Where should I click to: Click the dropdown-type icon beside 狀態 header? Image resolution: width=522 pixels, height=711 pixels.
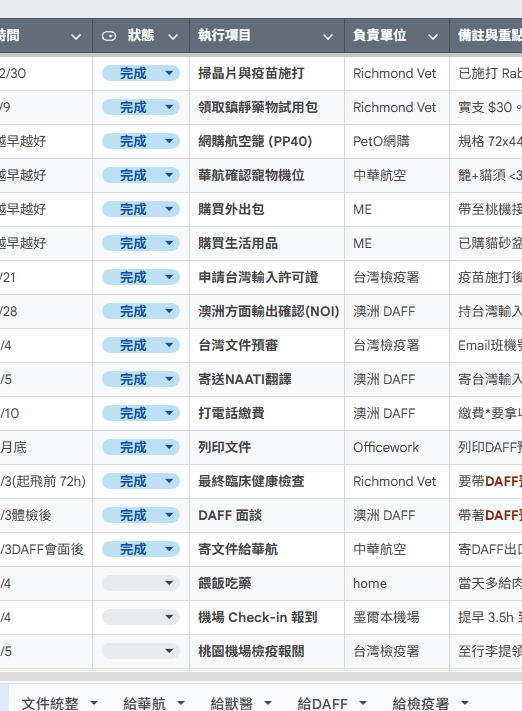pos(109,36)
